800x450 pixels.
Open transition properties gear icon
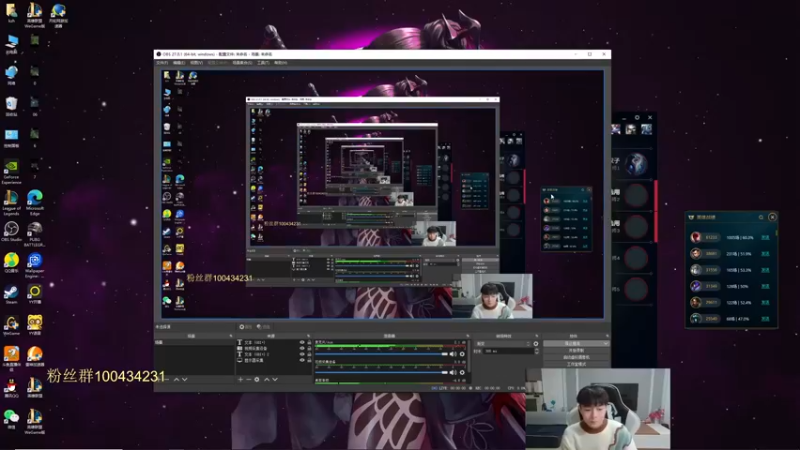(536, 343)
